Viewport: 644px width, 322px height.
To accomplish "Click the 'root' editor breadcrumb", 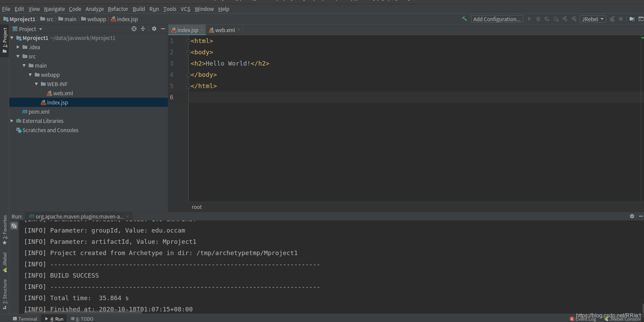I will 196,207.
